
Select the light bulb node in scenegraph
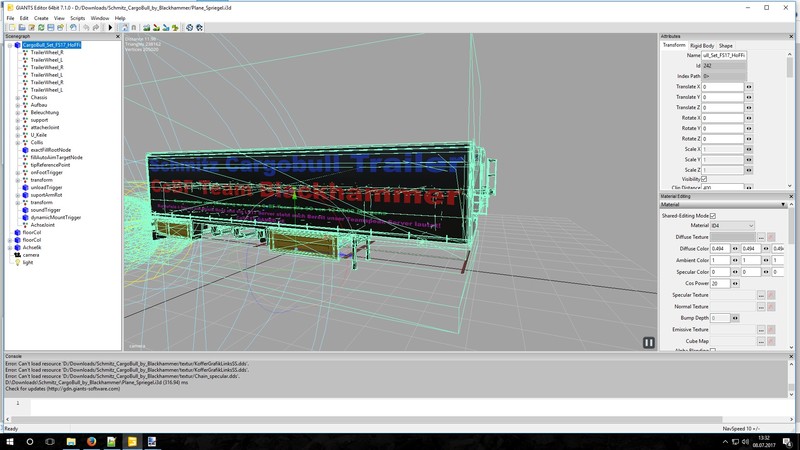point(16,262)
